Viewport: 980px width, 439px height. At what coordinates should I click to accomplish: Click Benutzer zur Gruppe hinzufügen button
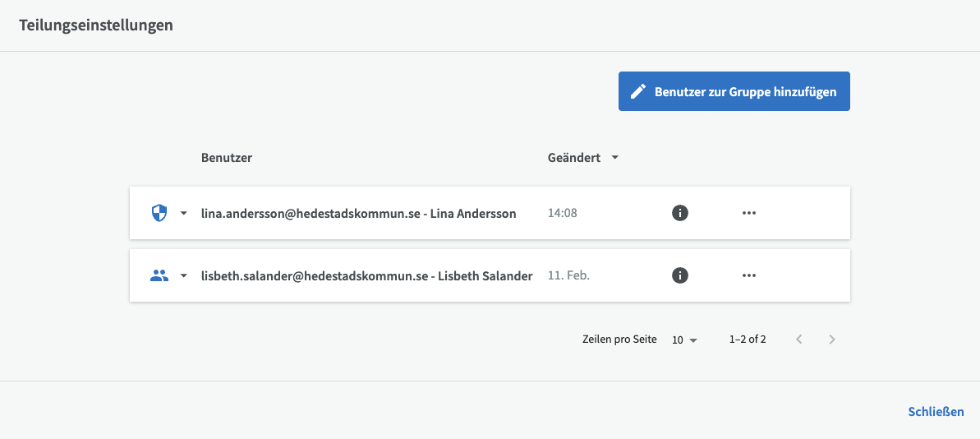pos(734,91)
